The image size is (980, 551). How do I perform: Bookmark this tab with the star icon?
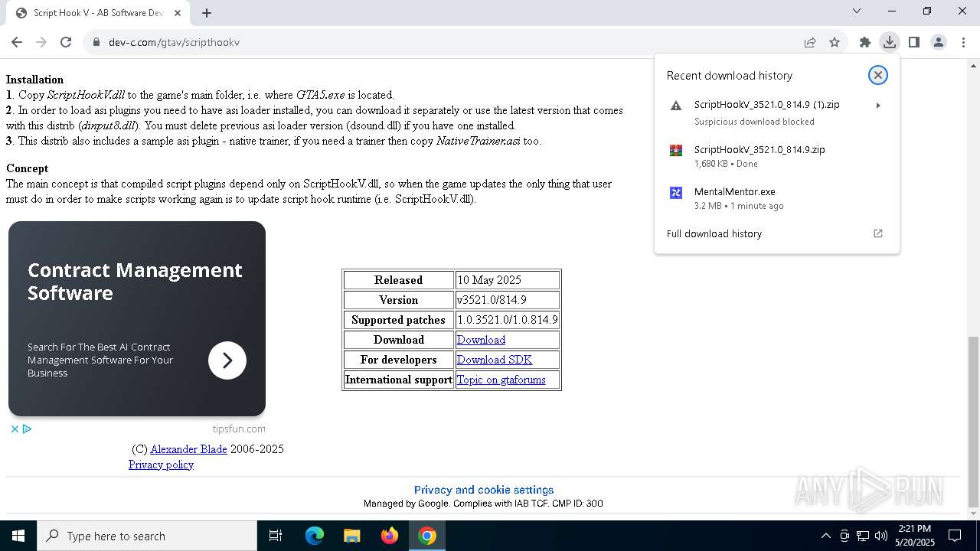[835, 42]
